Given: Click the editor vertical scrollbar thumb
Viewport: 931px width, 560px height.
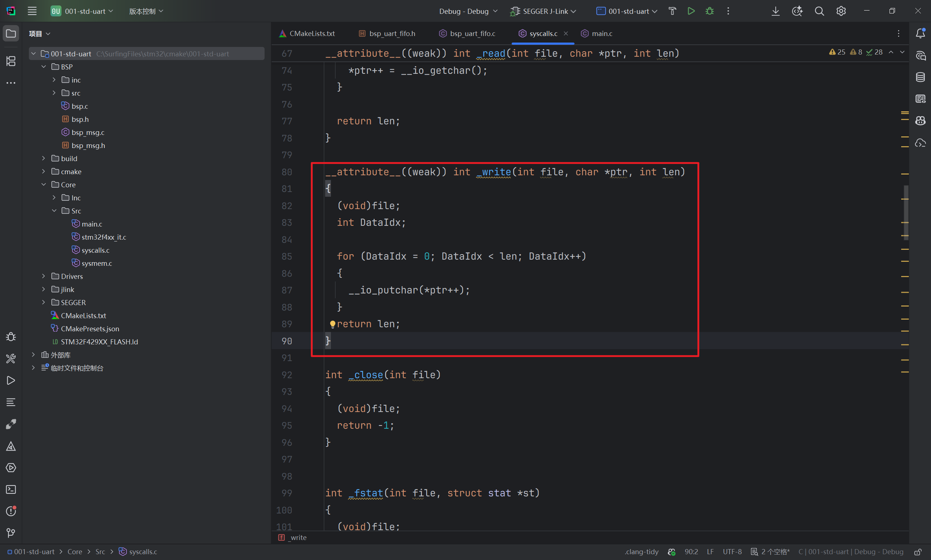Looking at the screenshot, I should click(906, 212).
